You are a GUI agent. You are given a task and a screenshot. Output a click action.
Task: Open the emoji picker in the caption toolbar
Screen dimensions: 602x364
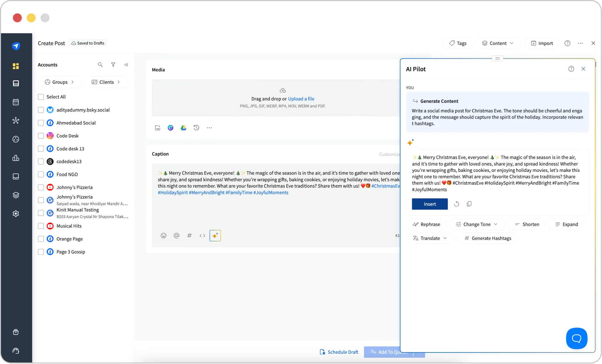[163, 236]
